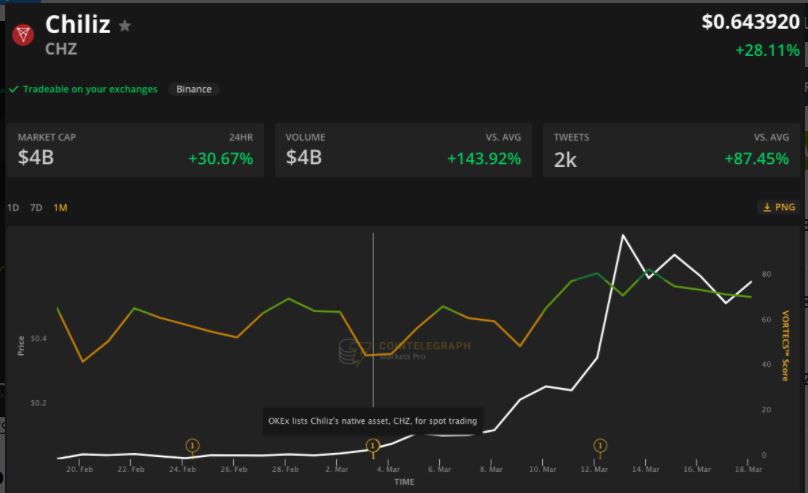Open the Tweets stat card
Screen dimensions: 808x493
coord(671,150)
